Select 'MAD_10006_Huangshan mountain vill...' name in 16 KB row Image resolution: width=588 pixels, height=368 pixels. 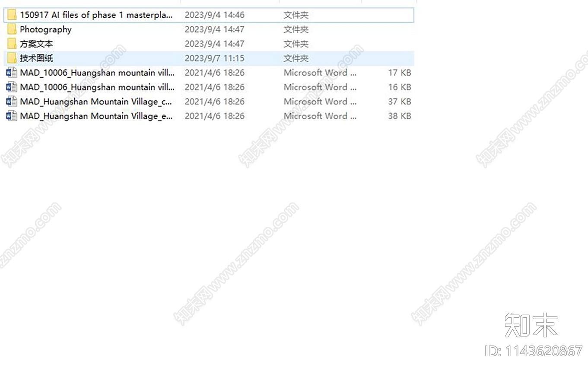(x=97, y=87)
